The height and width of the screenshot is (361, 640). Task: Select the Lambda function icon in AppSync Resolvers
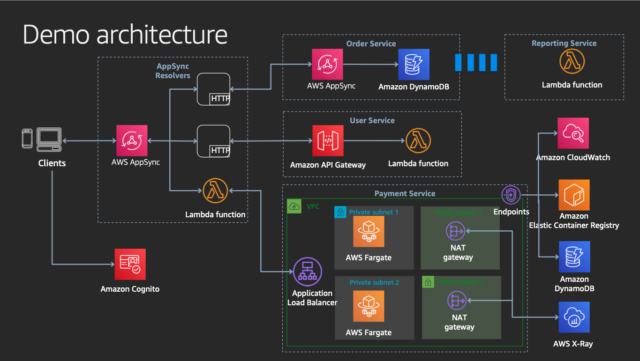coord(215,191)
